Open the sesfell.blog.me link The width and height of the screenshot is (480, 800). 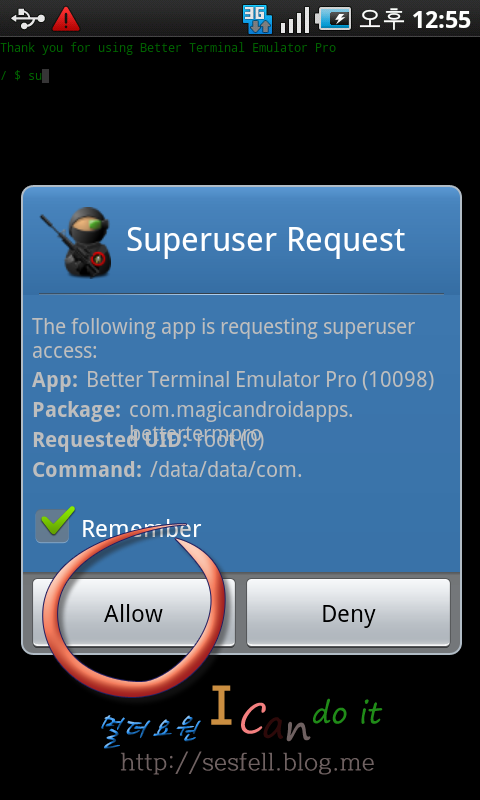247,763
